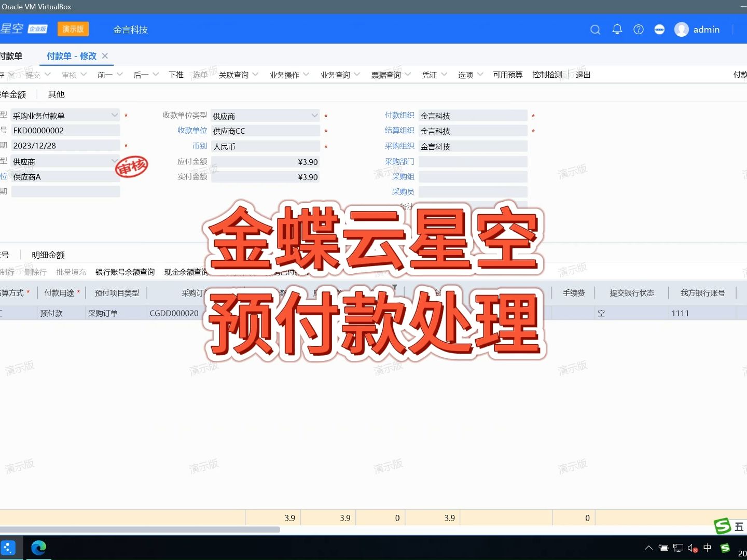Image resolution: width=747 pixels, height=560 pixels.
Task: Click the 应付金额 ¥3.90 field
Action: [x=265, y=162]
